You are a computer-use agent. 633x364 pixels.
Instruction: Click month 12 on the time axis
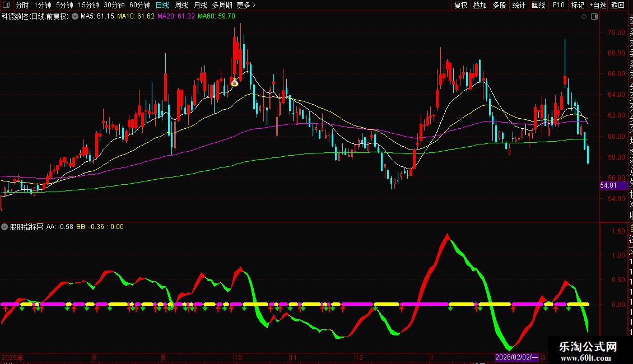(x=359, y=357)
